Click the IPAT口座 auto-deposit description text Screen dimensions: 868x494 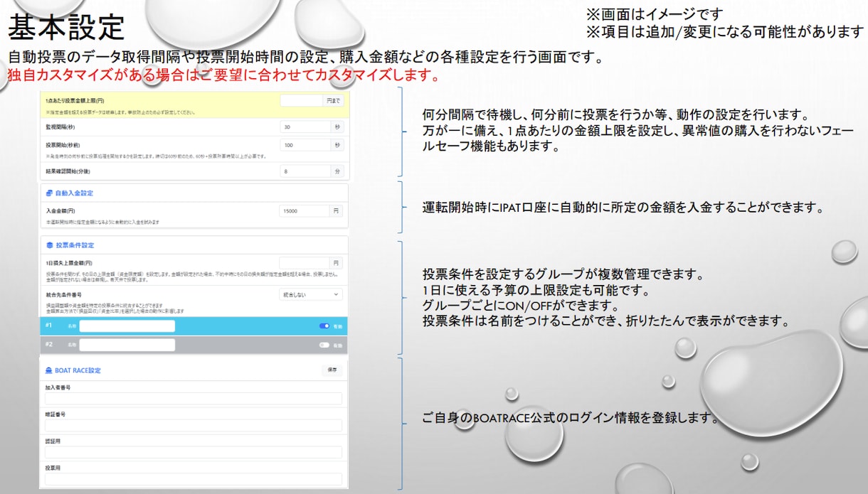tap(623, 208)
